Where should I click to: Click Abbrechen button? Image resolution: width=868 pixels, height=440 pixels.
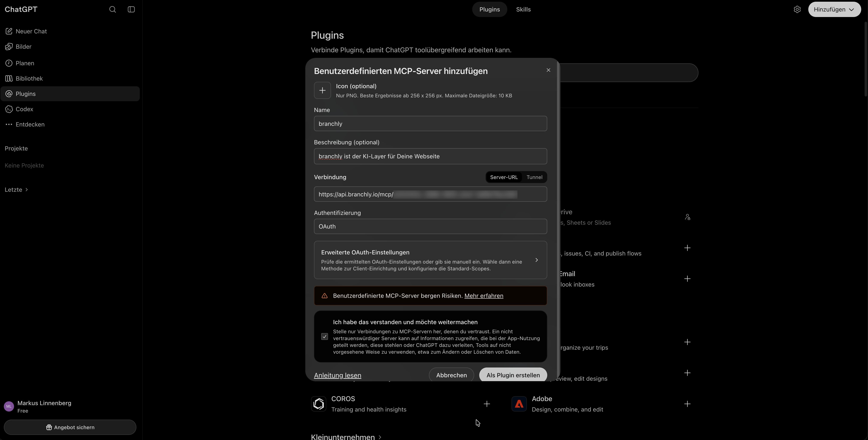pos(451,375)
